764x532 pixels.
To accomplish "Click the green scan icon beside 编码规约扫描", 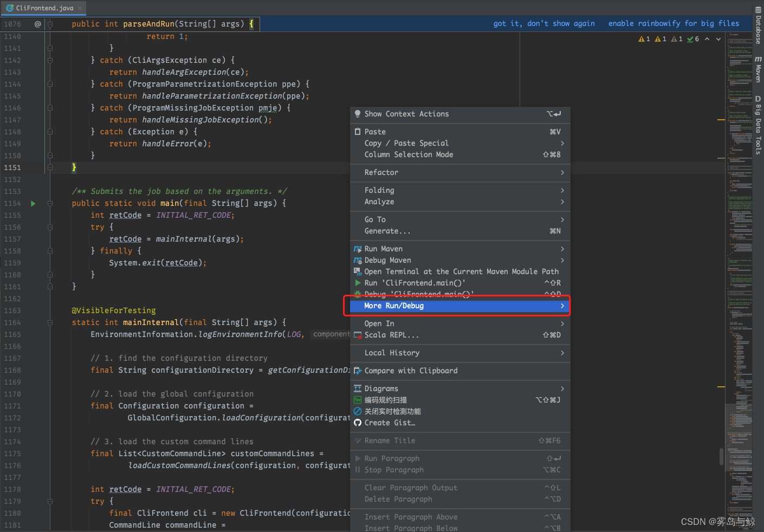I will coord(358,400).
